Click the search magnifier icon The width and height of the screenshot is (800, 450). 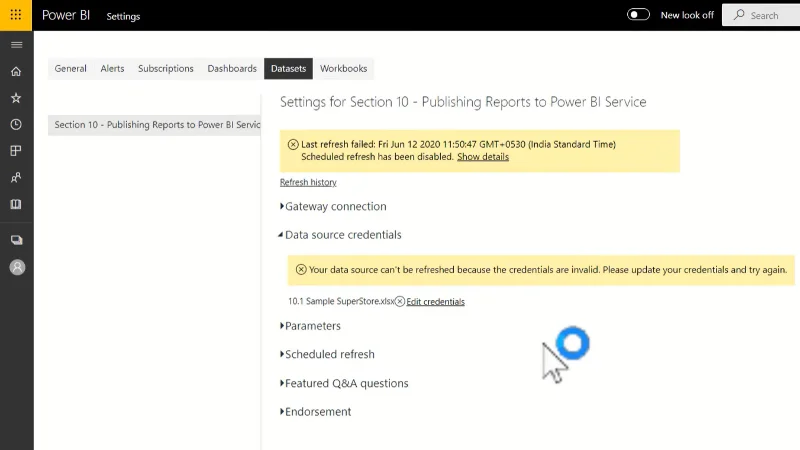tap(739, 15)
